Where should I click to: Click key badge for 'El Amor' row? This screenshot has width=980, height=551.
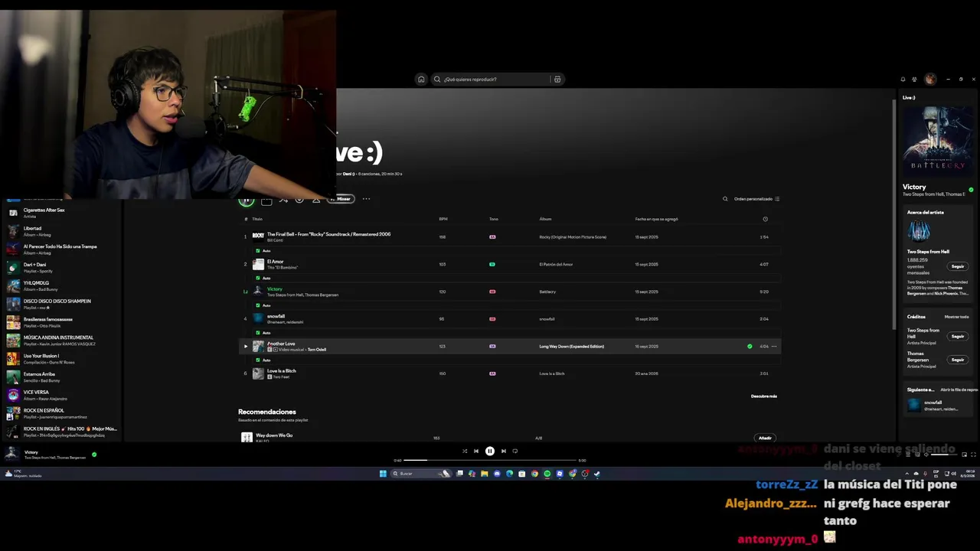492,264
